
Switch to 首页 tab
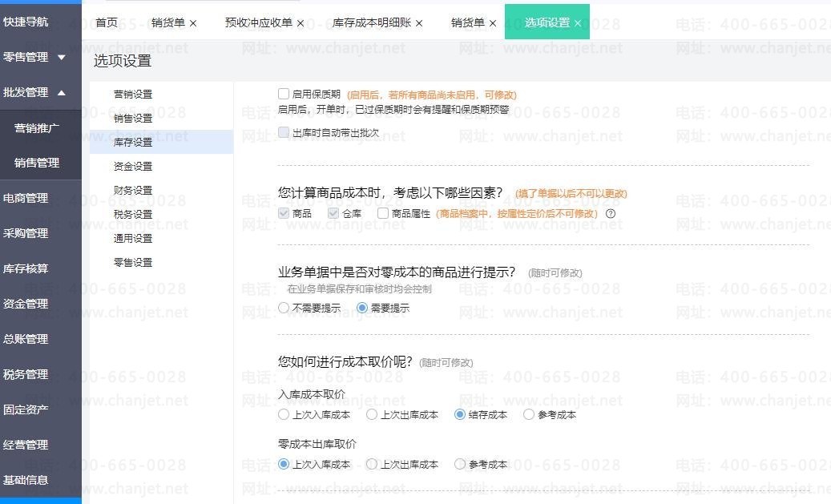(x=107, y=22)
